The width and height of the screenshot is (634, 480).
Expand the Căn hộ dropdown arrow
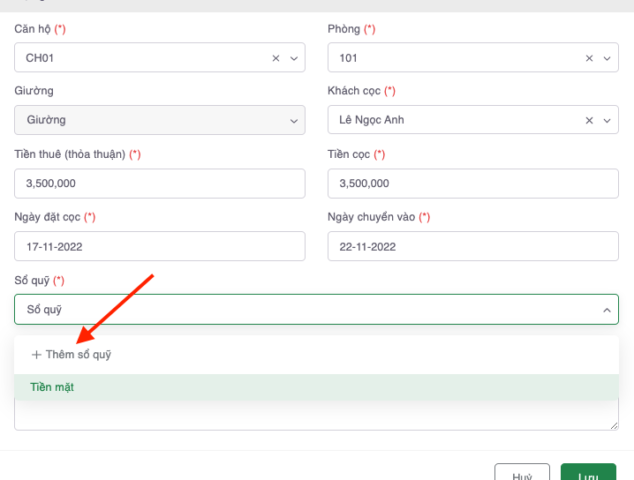pyautogui.click(x=294, y=58)
